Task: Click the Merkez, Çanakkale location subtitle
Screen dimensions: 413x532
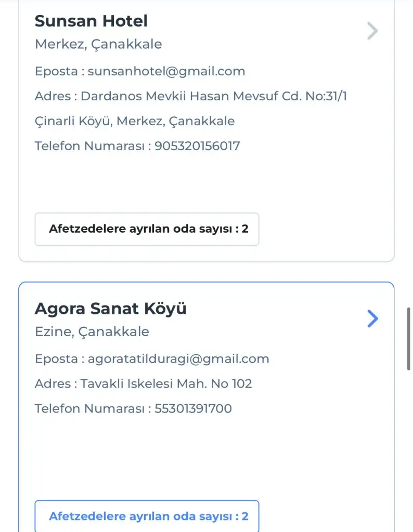Action: point(98,44)
